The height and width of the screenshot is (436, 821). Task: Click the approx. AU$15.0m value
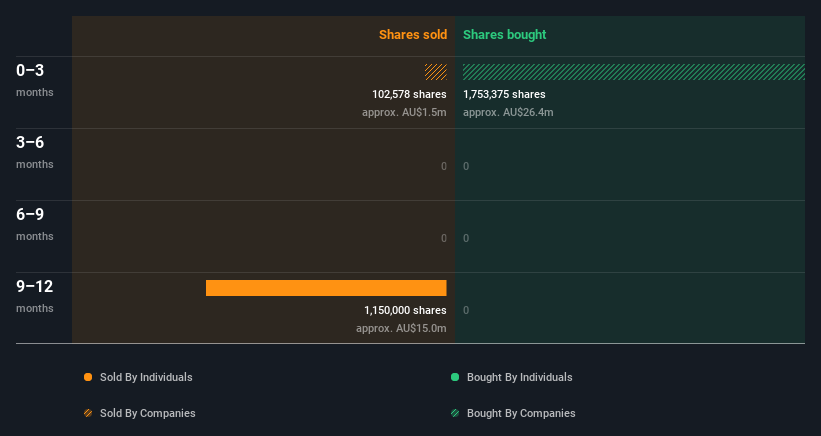[401, 328]
